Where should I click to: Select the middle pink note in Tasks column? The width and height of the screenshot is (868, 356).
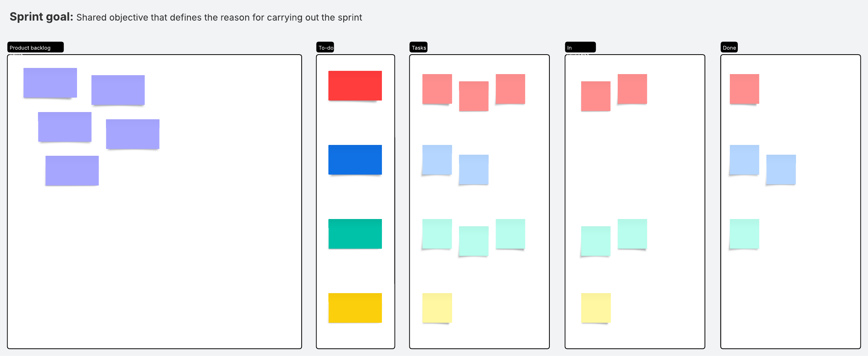[x=473, y=96]
